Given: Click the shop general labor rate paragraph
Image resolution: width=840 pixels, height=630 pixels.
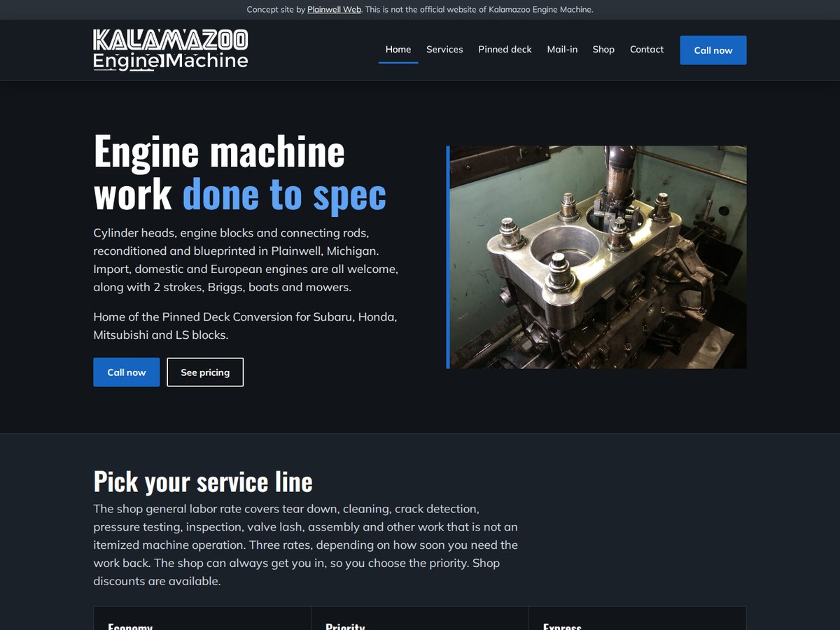Looking at the screenshot, I should click(x=306, y=545).
